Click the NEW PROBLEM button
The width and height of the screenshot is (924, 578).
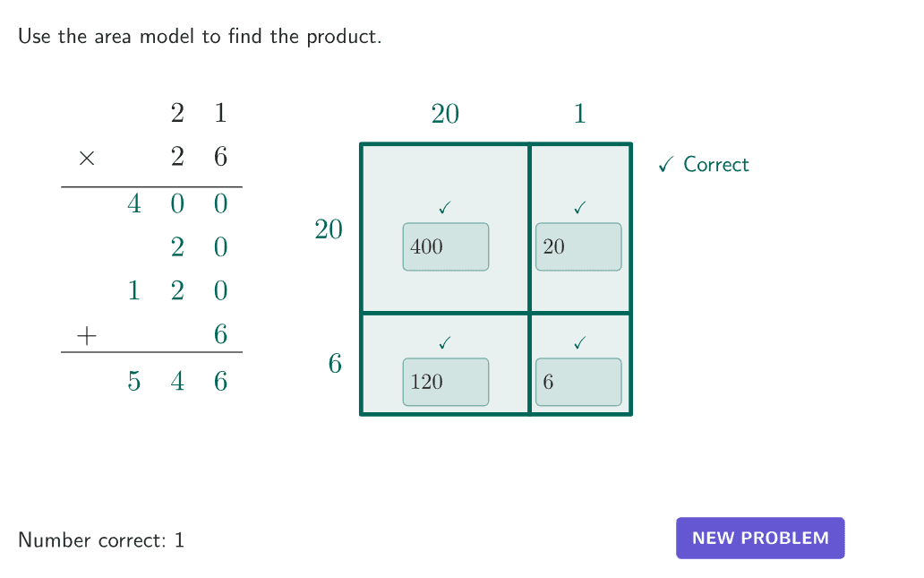(x=760, y=538)
